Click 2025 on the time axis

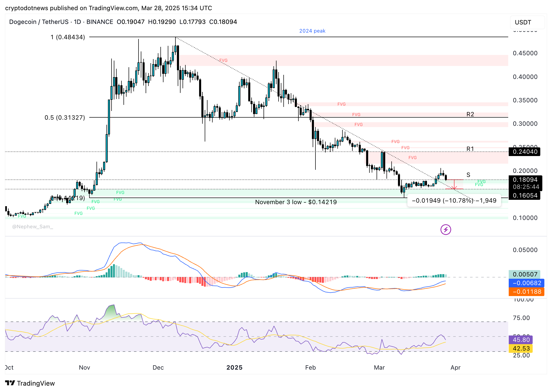235,368
